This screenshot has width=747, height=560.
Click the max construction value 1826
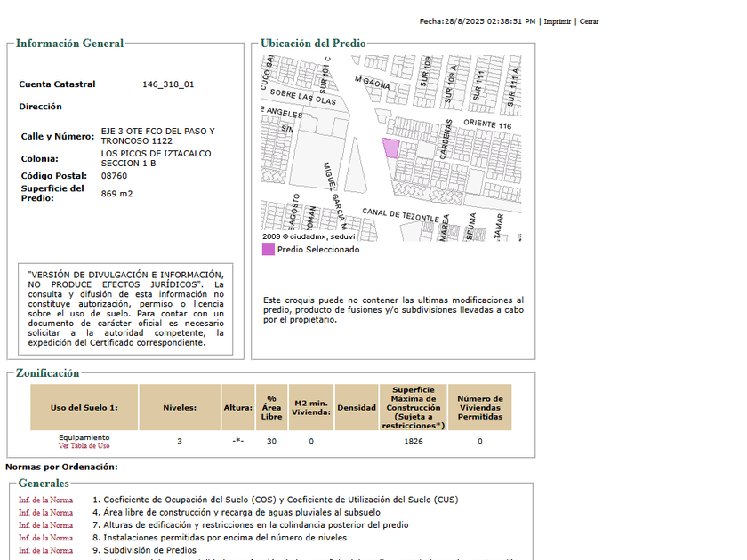pos(414,442)
